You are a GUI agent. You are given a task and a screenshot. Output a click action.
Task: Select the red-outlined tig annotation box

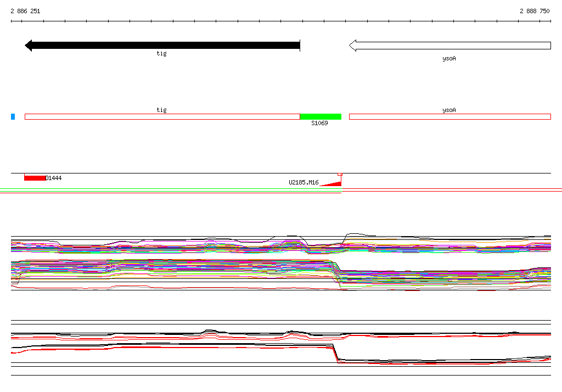click(x=162, y=116)
